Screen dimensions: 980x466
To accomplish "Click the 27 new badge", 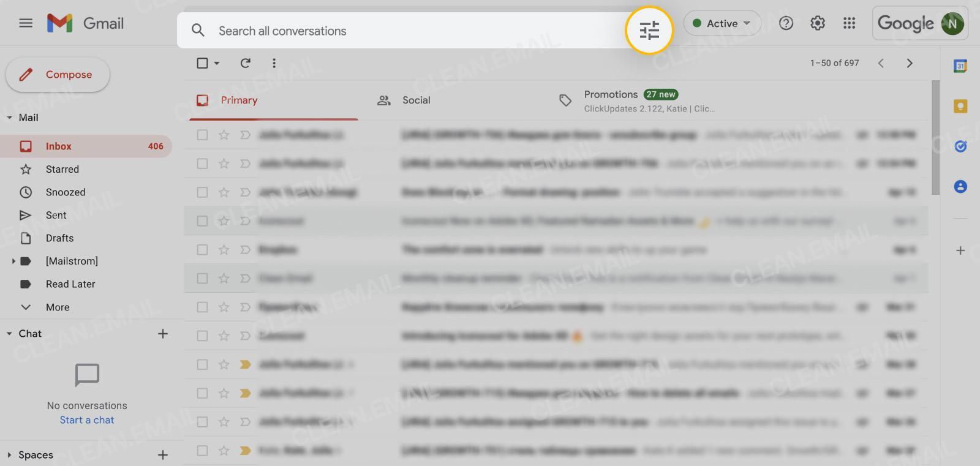I will [x=660, y=94].
